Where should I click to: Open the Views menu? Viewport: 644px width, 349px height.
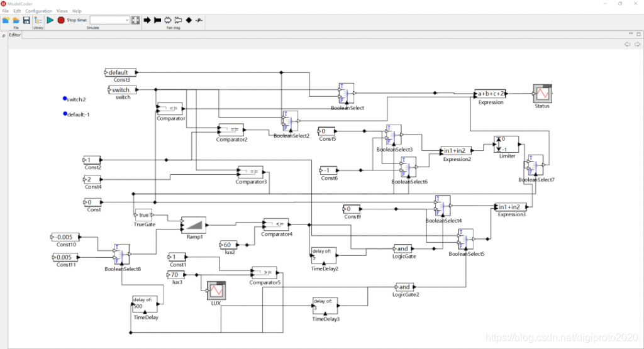coord(62,11)
